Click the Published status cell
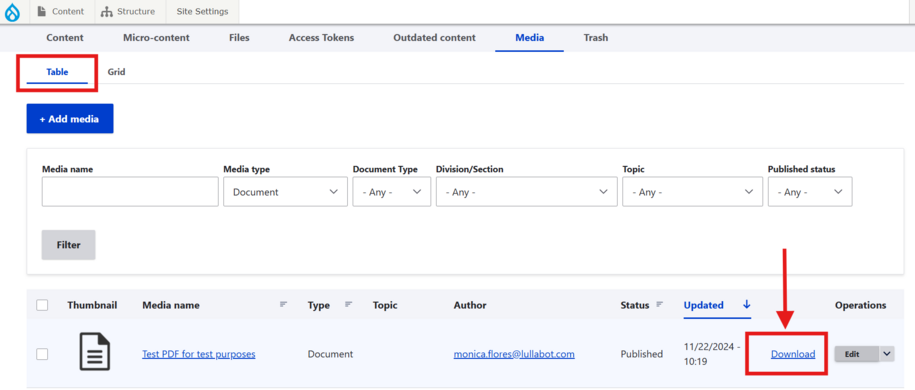Image resolution: width=915 pixels, height=390 pixels. coord(641,354)
